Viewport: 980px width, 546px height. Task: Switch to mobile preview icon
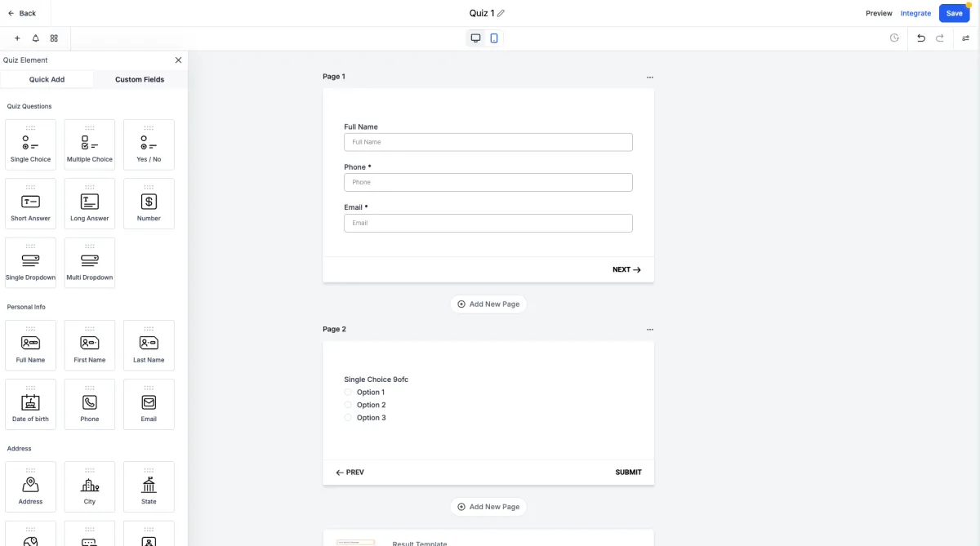[494, 38]
